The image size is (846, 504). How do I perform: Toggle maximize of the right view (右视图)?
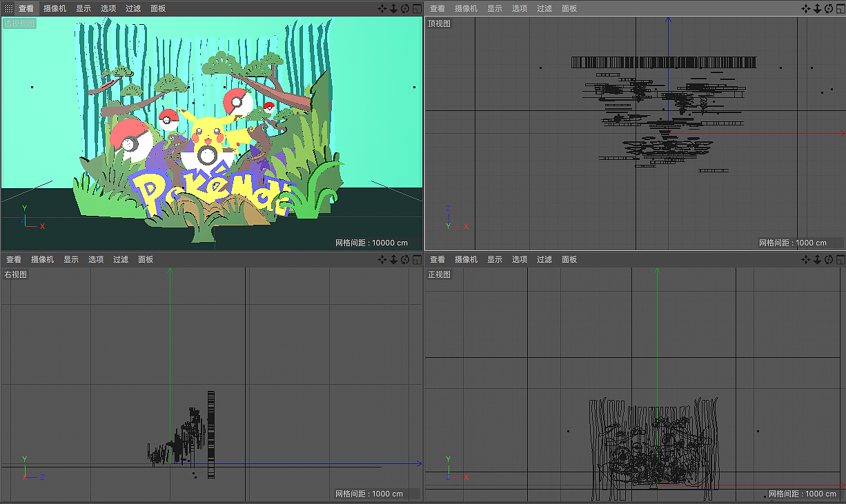tap(417, 259)
